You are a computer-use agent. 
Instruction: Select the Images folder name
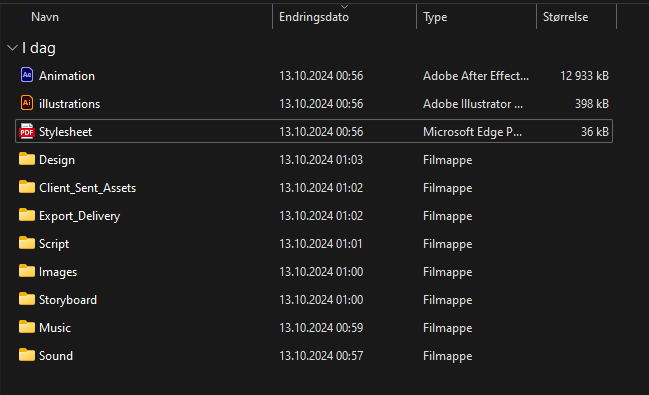pyautogui.click(x=58, y=272)
